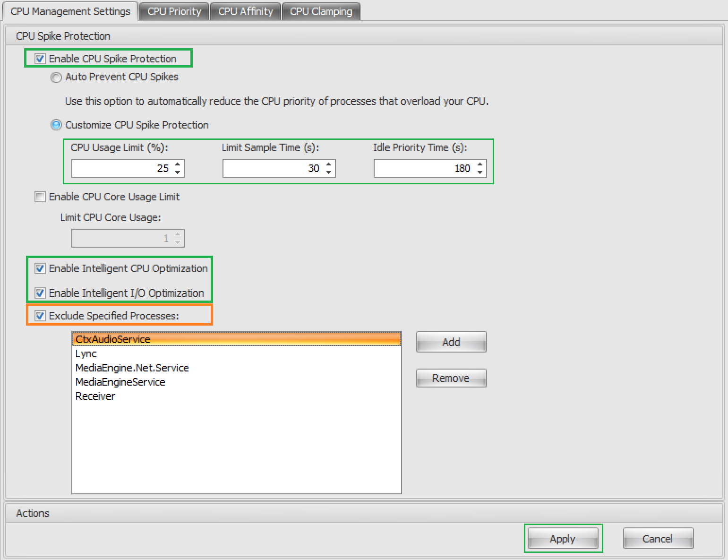Toggle Enable Intelligent CPU Optimization

[41, 268]
